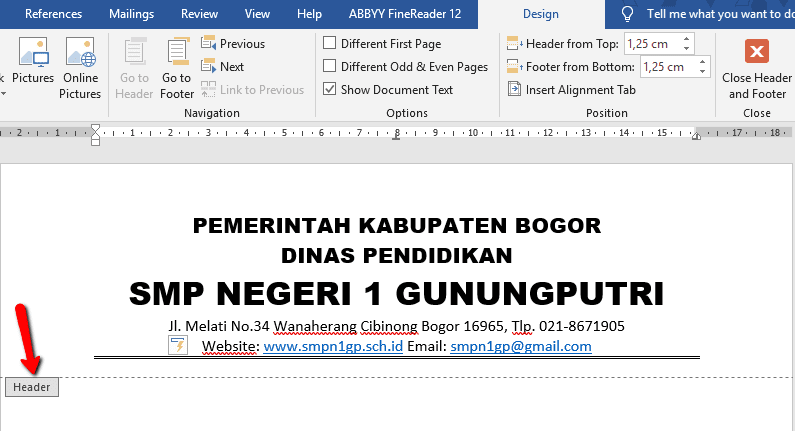Image resolution: width=795 pixels, height=431 pixels.
Task: Click smpn1gp@gmail.com email link
Action: [521, 346]
